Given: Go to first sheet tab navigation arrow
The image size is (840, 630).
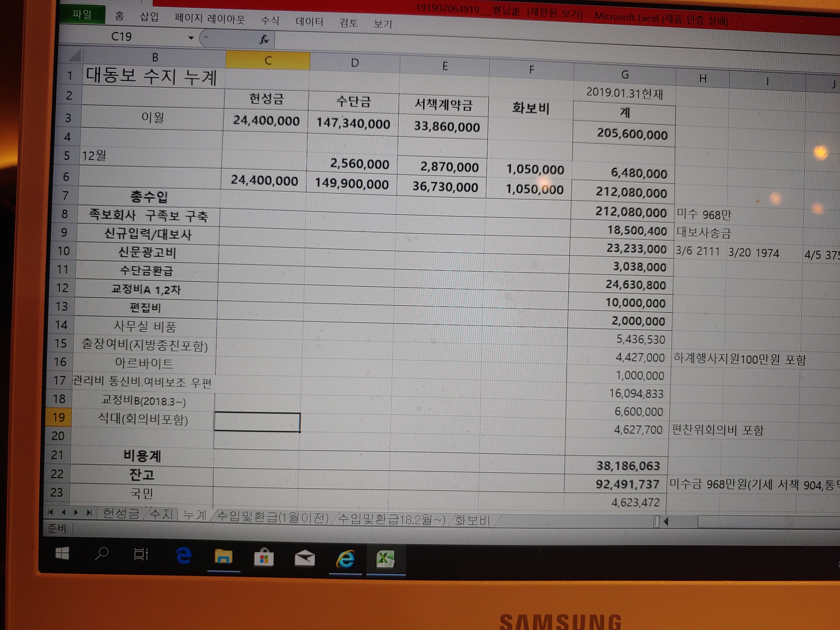Looking at the screenshot, I should 50,512.
